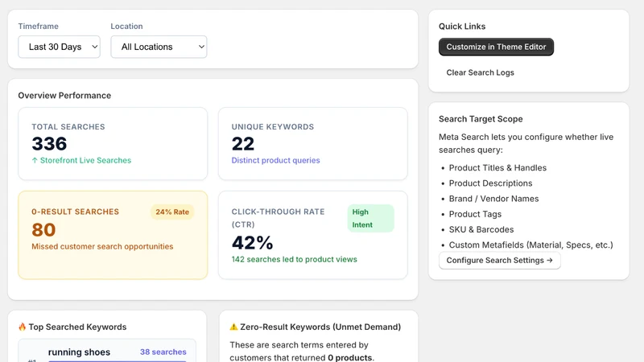
Task: Select the 'running shoes' keyword row
Action: 107,352
